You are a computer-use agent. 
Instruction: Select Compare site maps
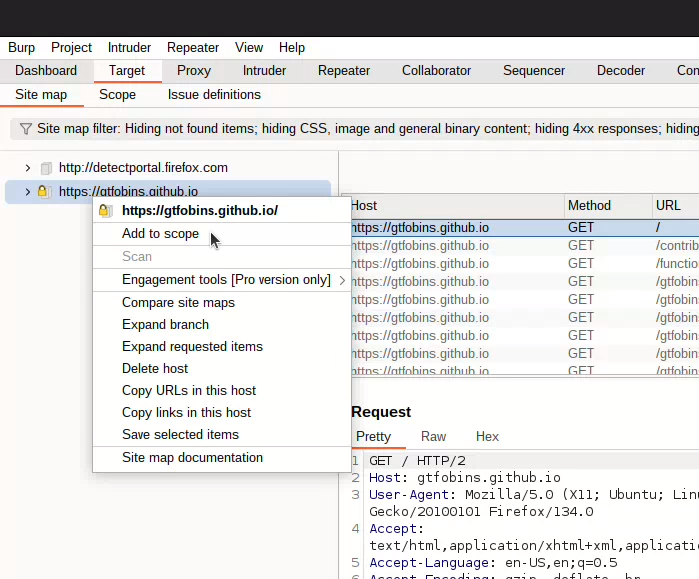(x=222, y=303)
